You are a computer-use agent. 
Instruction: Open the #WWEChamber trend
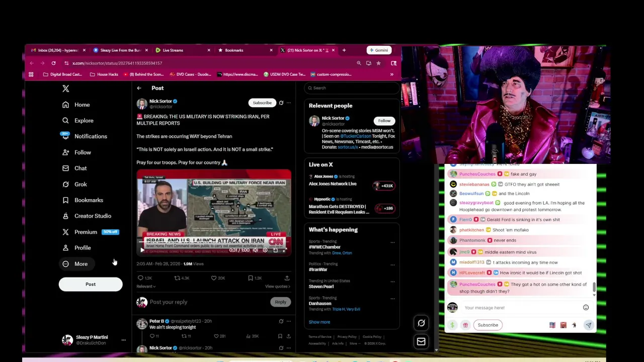[x=325, y=247]
